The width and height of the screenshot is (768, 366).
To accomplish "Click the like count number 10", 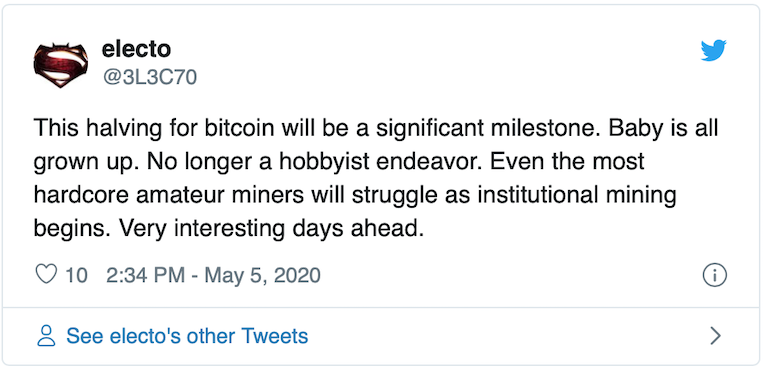I will [76, 275].
